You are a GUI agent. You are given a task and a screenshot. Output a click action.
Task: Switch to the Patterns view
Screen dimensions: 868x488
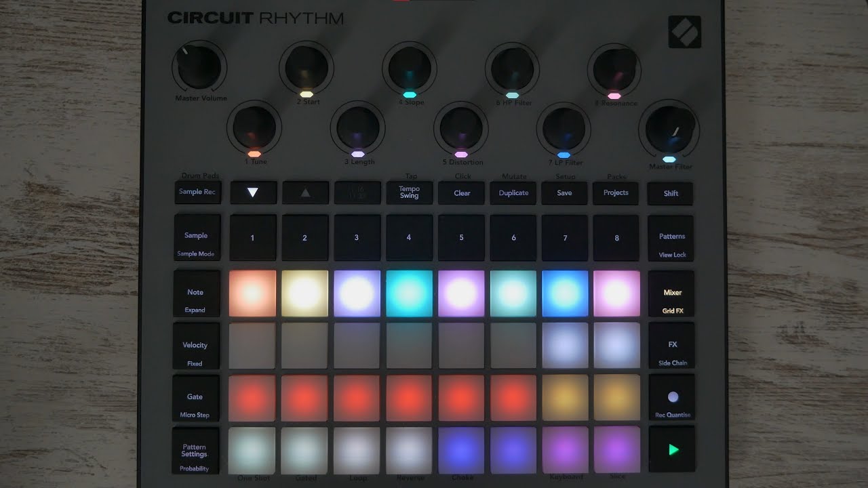[x=671, y=238]
